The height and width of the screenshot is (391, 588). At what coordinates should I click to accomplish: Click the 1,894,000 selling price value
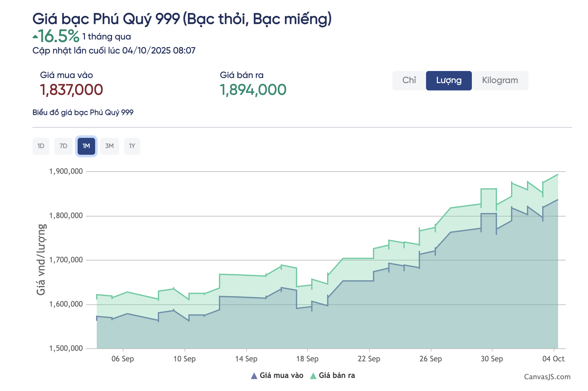[253, 90]
